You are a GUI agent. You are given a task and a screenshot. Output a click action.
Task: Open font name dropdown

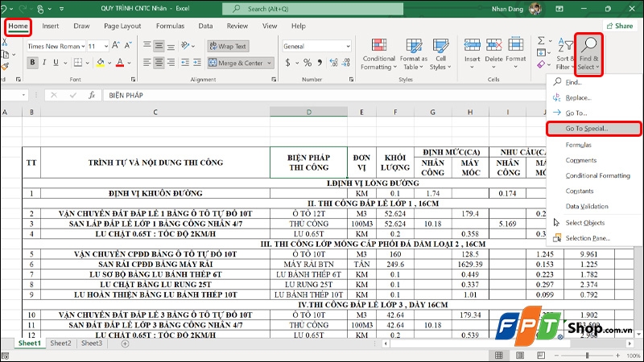tap(83, 47)
